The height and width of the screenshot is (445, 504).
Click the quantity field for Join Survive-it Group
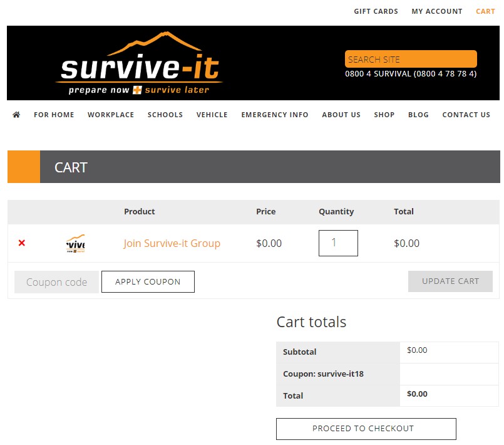(x=338, y=243)
